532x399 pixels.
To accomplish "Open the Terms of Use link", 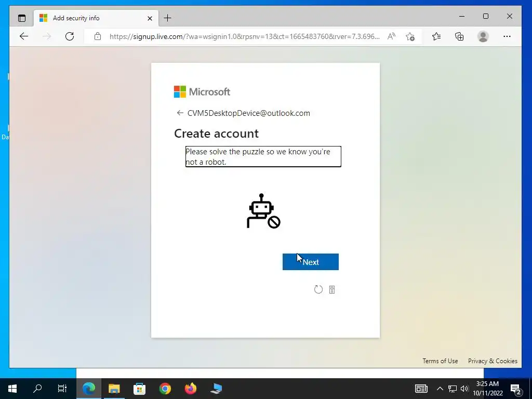I will [440, 361].
